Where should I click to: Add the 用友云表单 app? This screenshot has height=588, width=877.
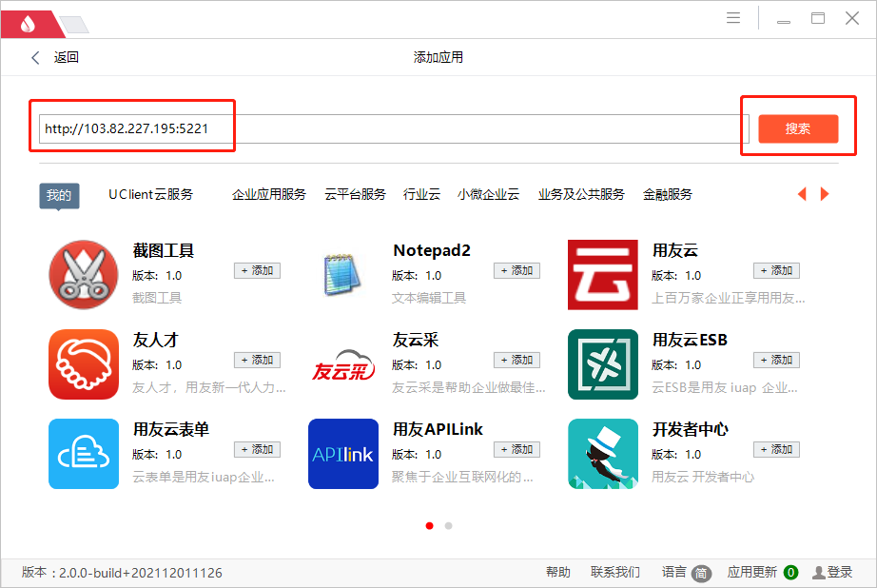(257, 449)
